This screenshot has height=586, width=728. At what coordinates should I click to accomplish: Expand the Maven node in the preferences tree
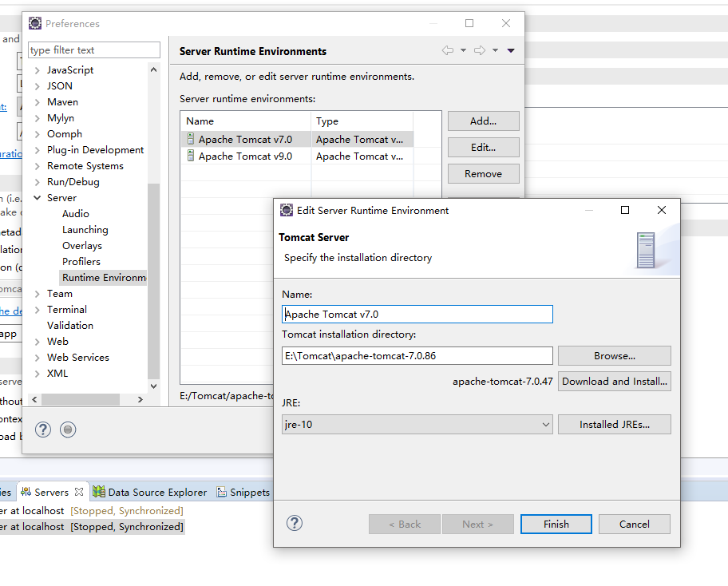click(38, 102)
